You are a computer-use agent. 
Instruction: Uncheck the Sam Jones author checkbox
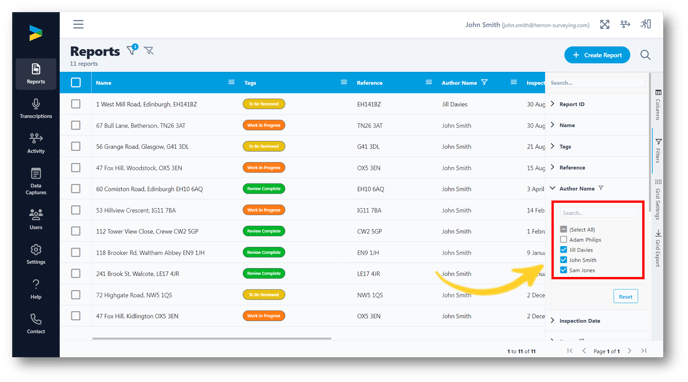coord(563,270)
